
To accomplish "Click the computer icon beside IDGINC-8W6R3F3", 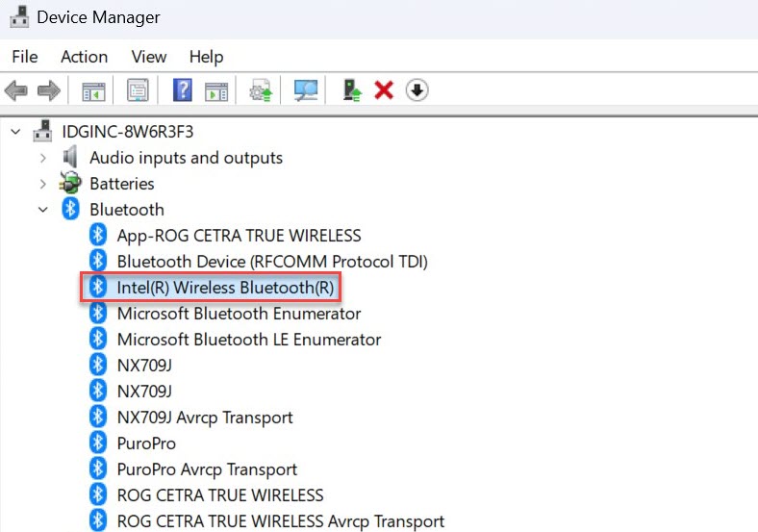I will (x=42, y=131).
